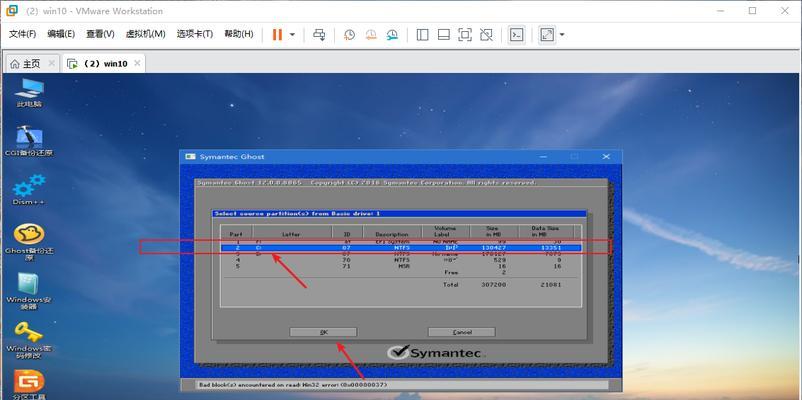Toggle the library sidebar panel icon
Screen dimensions: 802x400
pyautogui.click(x=422, y=35)
